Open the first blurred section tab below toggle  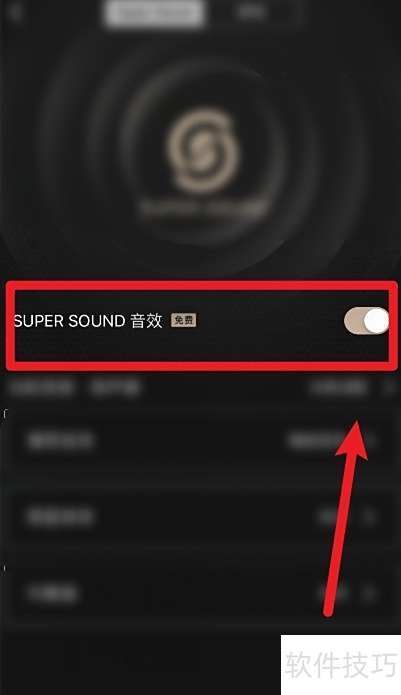click(x=43, y=387)
